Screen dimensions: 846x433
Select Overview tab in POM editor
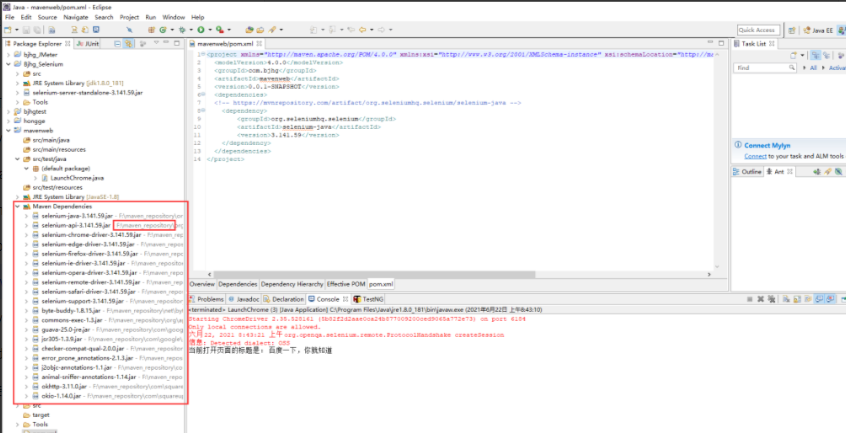tap(202, 284)
